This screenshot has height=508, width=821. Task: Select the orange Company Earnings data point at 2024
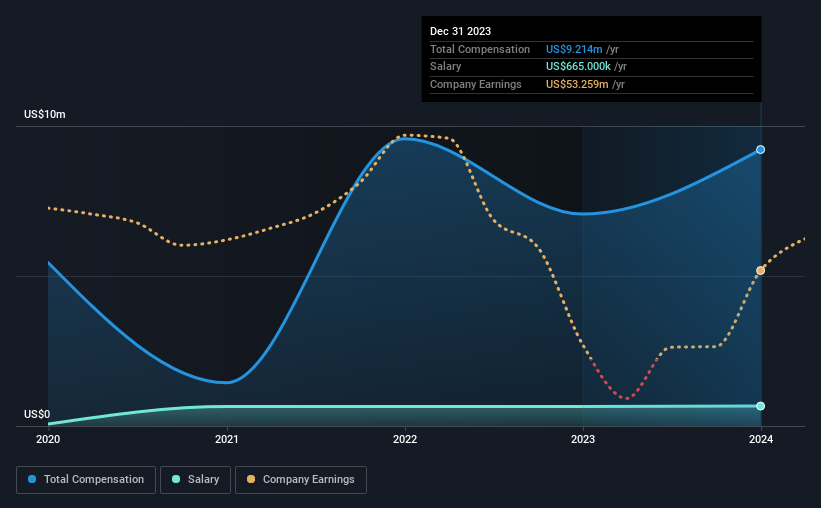pyautogui.click(x=760, y=270)
